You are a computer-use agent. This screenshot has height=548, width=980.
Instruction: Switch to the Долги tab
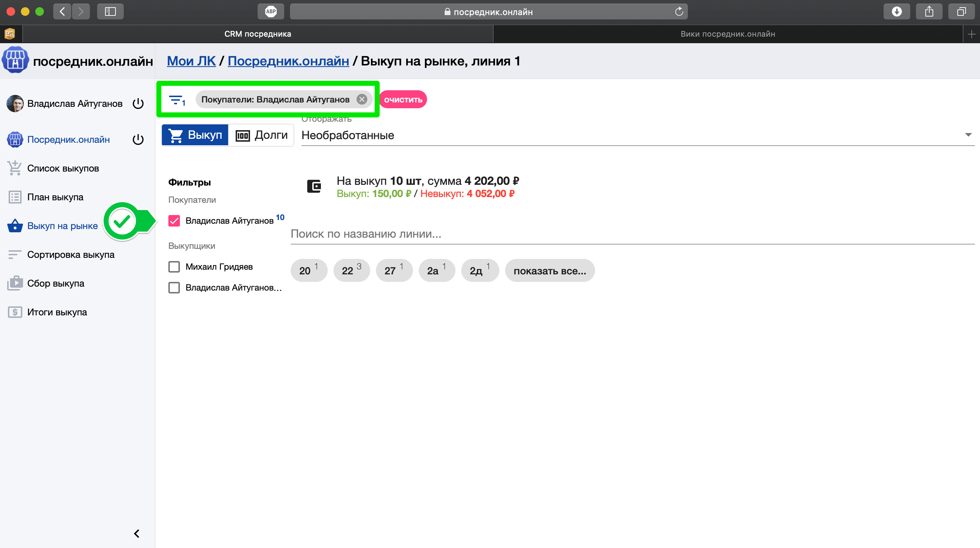pos(262,136)
